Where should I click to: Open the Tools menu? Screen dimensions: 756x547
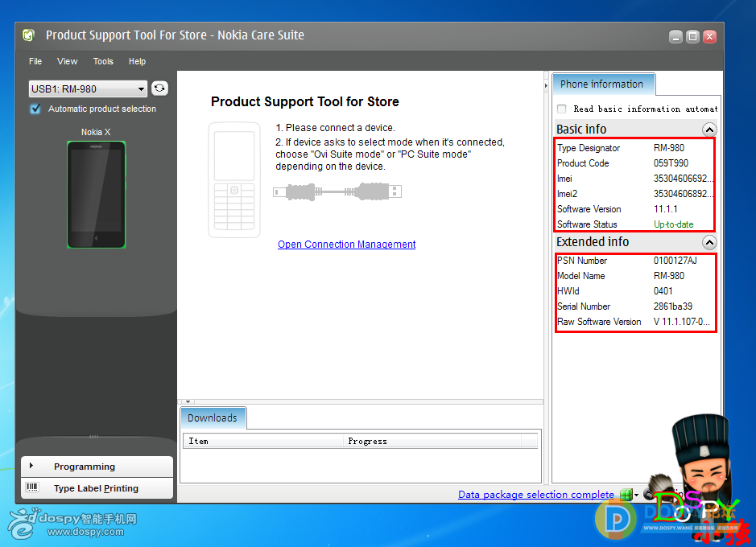103,61
